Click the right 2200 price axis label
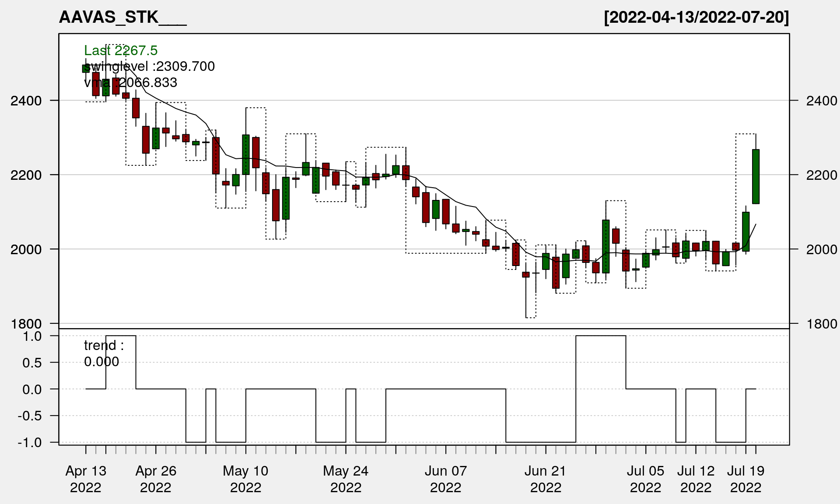This screenshot has height=504, width=840. click(x=822, y=175)
